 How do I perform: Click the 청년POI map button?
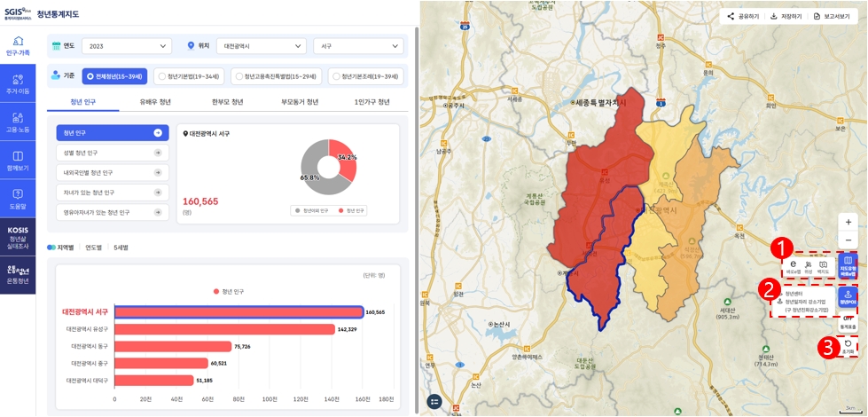(848, 297)
